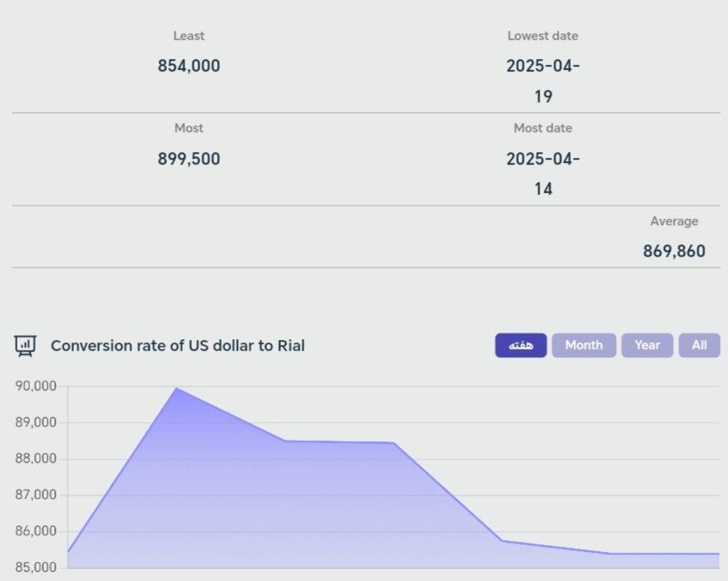The height and width of the screenshot is (581, 728).
Task: Click the 'Conversion rate of US dollar to Rial' title
Action: (178, 346)
